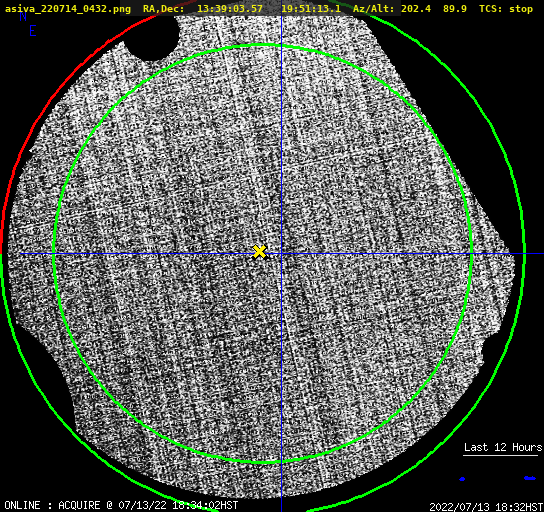This screenshot has height=512, width=544.
Task: Click the inner green circle at its top
Action: 263,45
